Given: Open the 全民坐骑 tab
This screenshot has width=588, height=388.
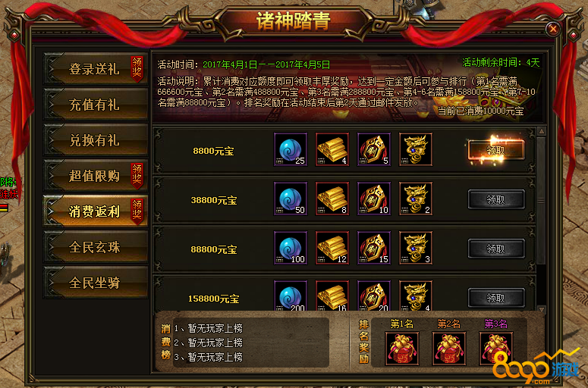Looking at the screenshot, I should (96, 283).
